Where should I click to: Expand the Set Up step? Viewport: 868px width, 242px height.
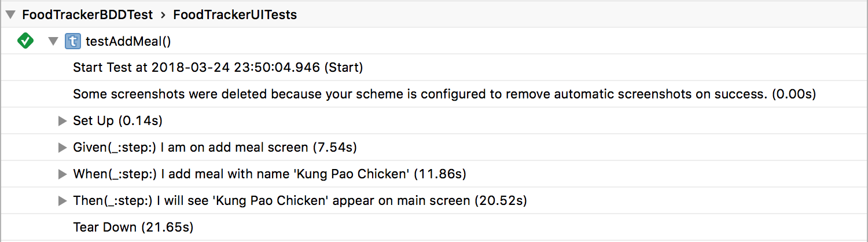pyautogui.click(x=62, y=121)
